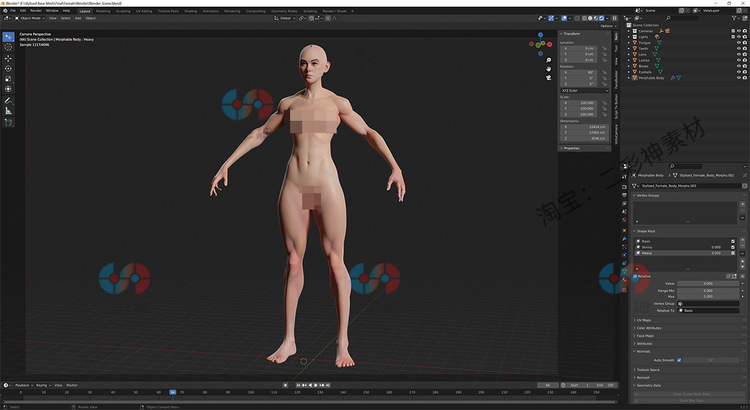Toggle the Auto Smooth checkbox
This screenshot has height=410, width=750.
click(679, 360)
